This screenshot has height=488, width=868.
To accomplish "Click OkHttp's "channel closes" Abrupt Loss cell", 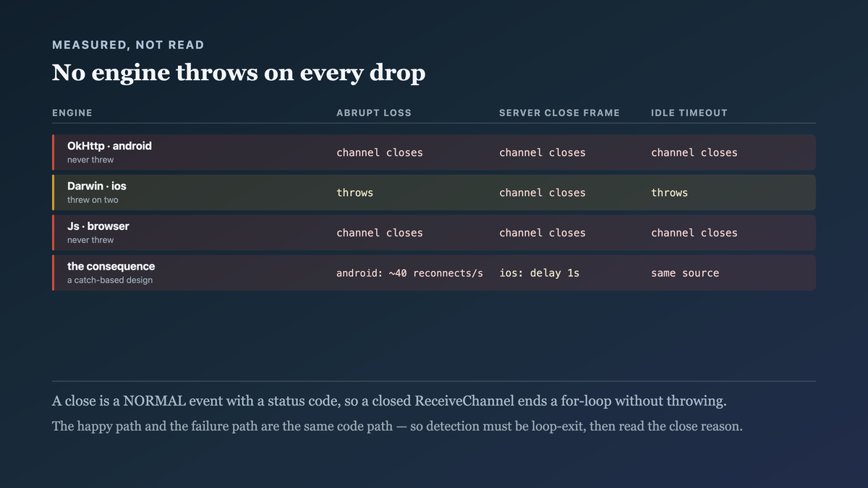I will pyautogui.click(x=380, y=153).
